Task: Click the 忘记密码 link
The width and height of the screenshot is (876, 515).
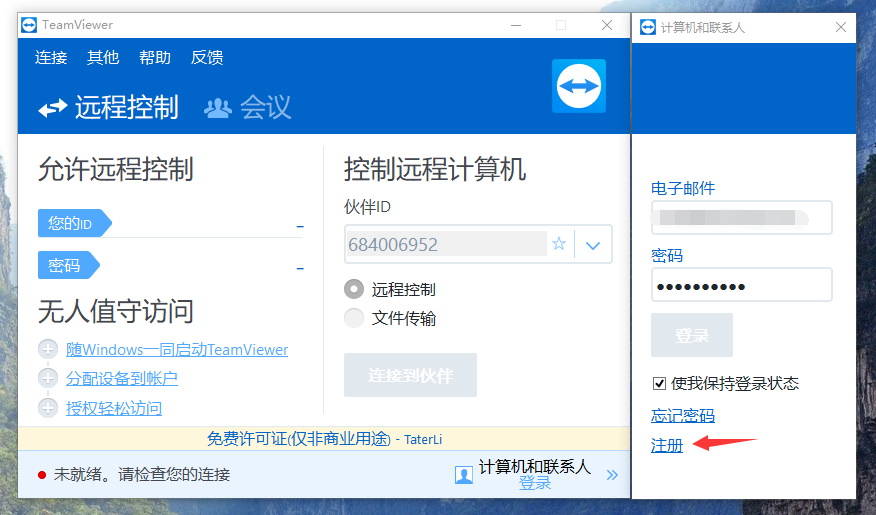Action: 683,416
